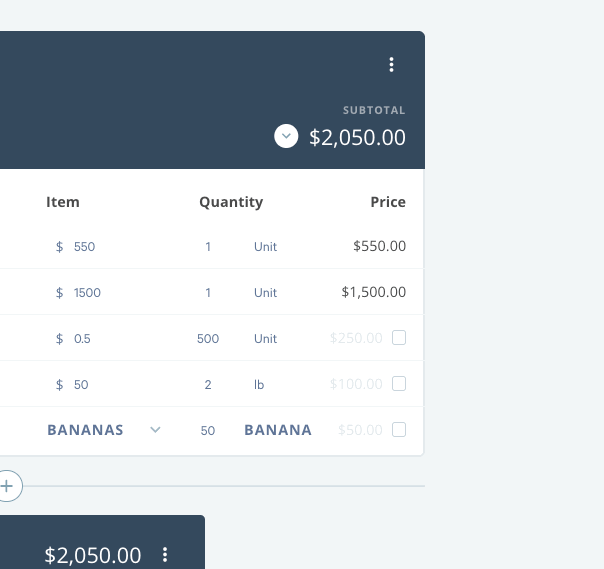Click the quantity field showing 2
Viewport: 604px width, 569px height.
click(208, 384)
